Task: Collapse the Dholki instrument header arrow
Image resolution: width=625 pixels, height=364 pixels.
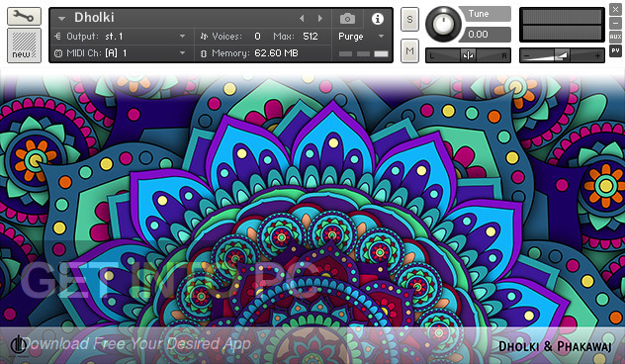Action: pos(61,19)
